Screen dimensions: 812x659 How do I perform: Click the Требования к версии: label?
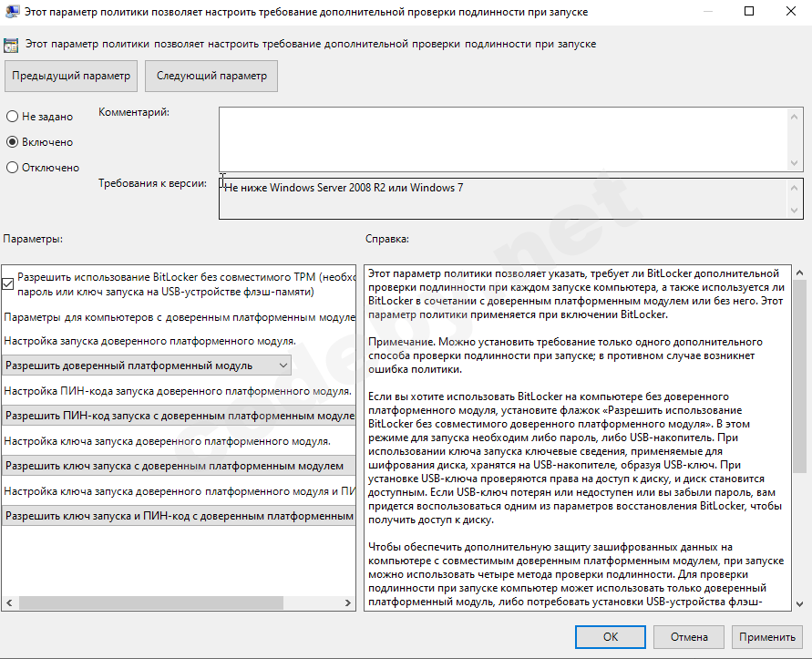153,183
